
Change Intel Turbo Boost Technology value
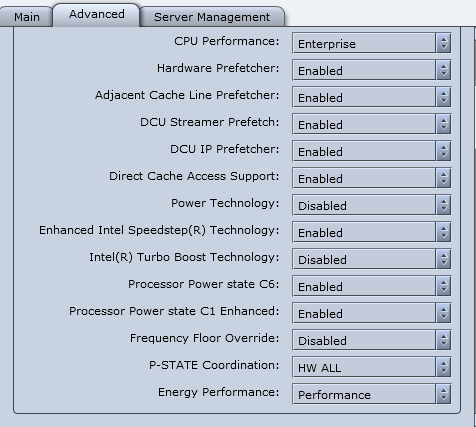(x=372, y=259)
